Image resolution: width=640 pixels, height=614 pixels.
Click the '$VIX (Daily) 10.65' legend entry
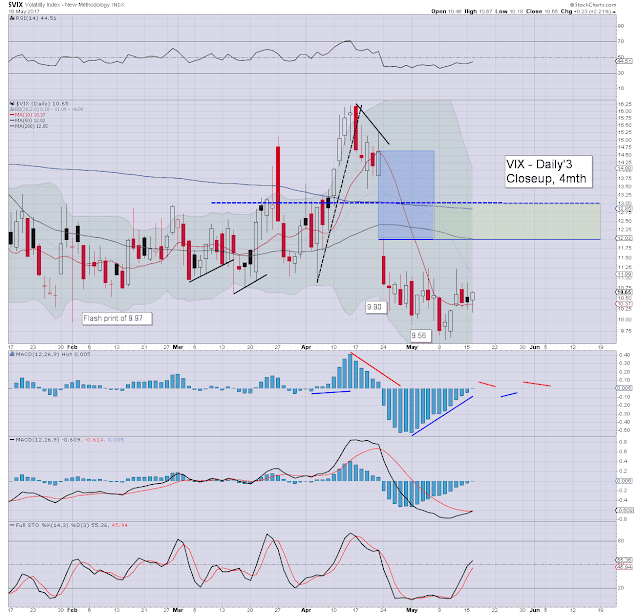39,104
